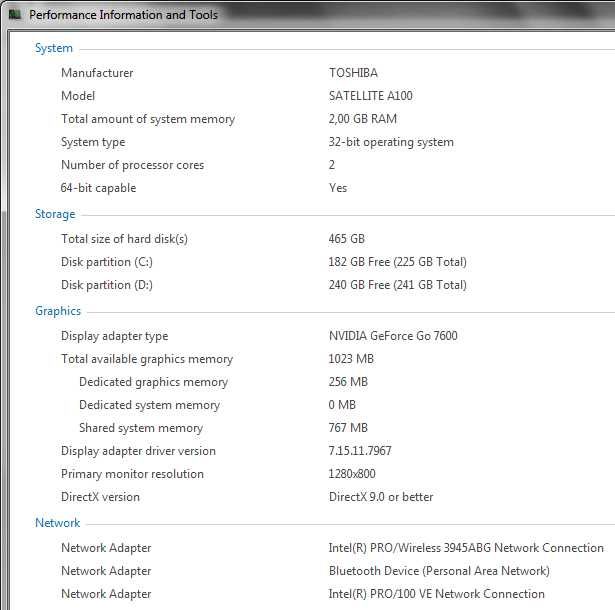
Task: Click the 'Model' label
Action: [x=78, y=96]
